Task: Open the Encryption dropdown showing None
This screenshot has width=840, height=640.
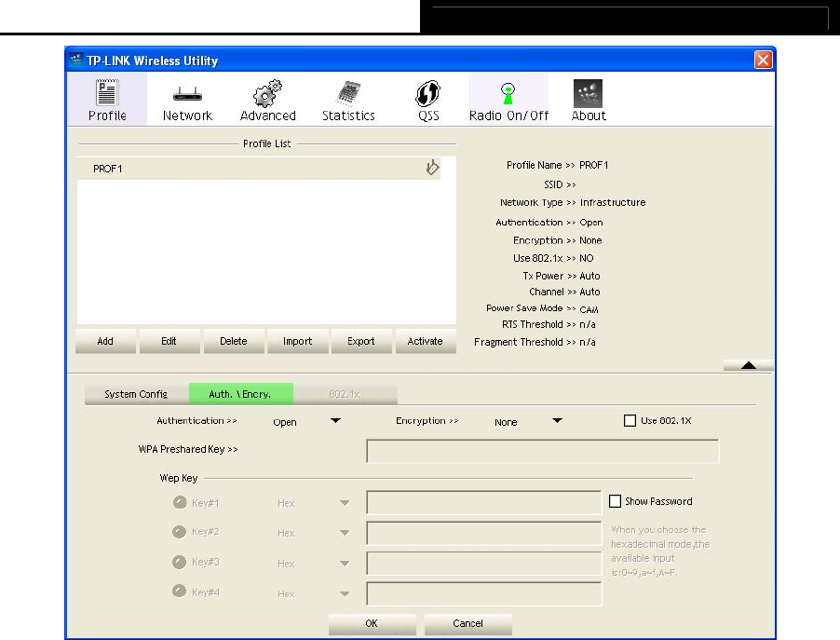Action: coord(528,422)
